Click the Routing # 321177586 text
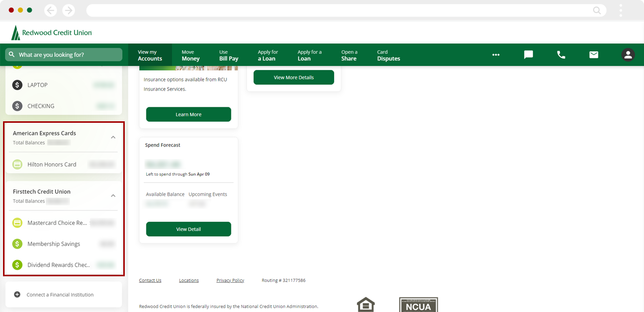 [283, 280]
